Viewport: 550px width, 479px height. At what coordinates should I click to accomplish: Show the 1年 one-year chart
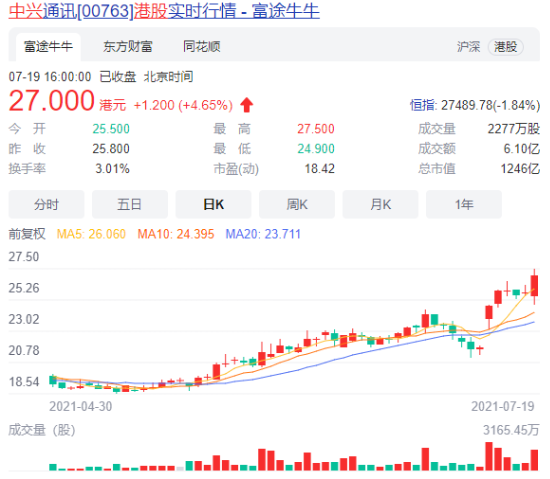pos(464,204)
